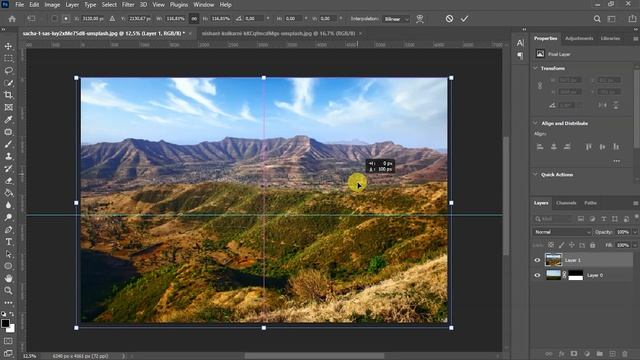Open the Interpolation dropdown
The height and width of the screenshot is (360, 640).
(396, 19)
